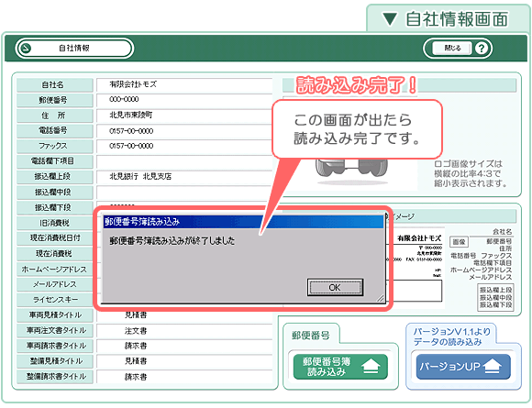Click the 郵便番号簿読み込みが終了しました message
Viewport: 532px width, 408px height.
pyautogui.click(x=172, y=241)
